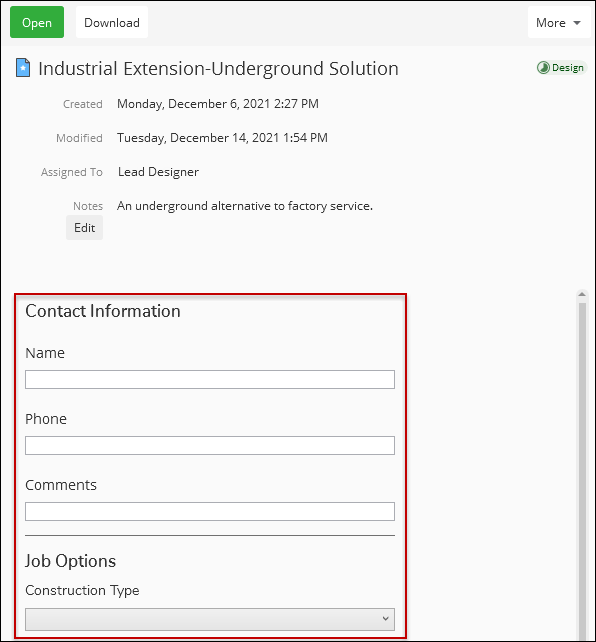
Task: Click the blue document file icon
Action: [23, 68]
